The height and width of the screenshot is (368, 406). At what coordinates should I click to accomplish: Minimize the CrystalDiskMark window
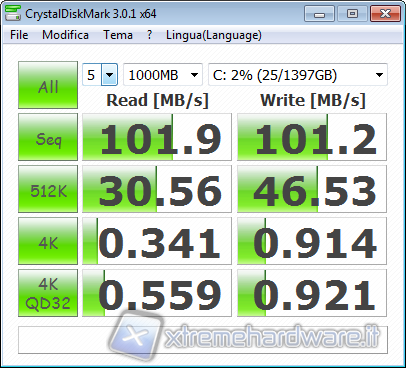[x=319, y=14]
